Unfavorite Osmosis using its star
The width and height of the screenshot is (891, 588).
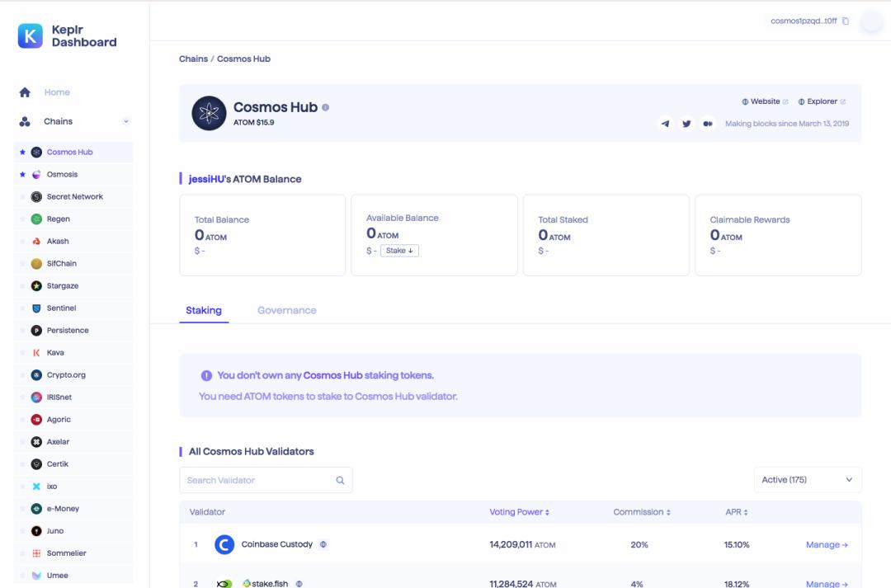(x=23, y=175)
